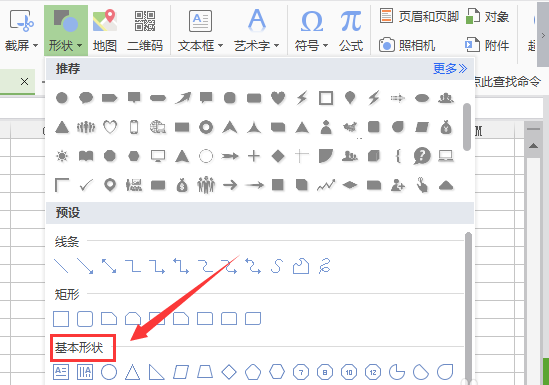
Task: Click the 更多 more shapes link
Action: [x=450, y=68]
